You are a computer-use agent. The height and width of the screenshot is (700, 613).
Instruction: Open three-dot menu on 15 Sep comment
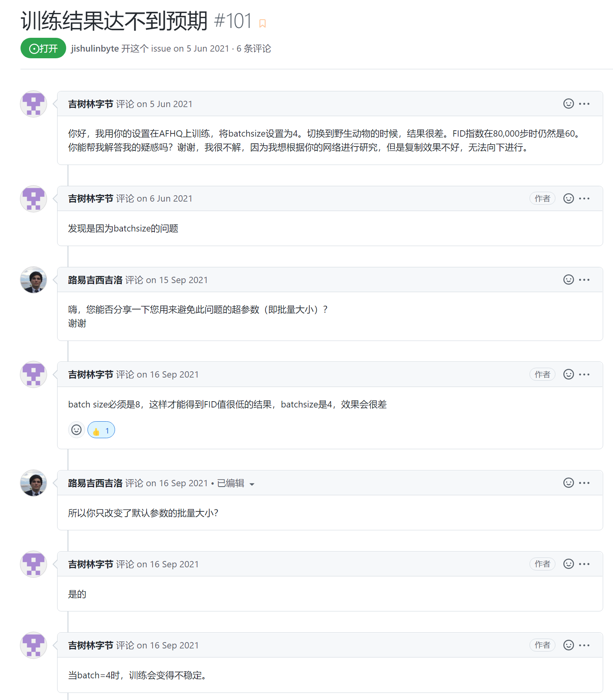[584, 280]
